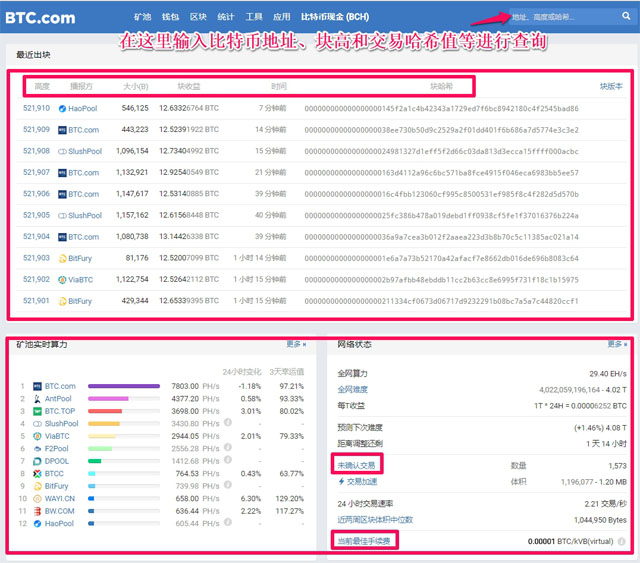The height and width of the screenshot is (563, 640).
Task: Click the DPOOL icon in hashrate ranking
Action: click(x=37, y=461)
